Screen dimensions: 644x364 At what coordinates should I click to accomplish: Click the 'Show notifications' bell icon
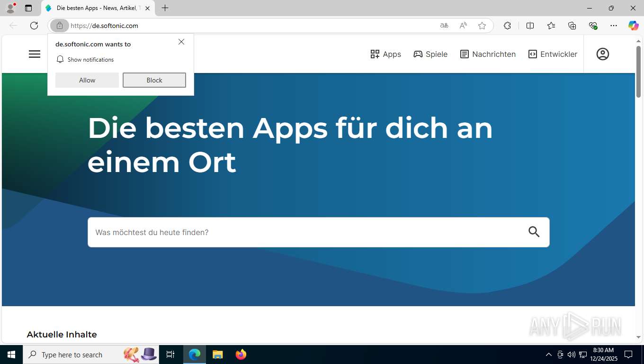click(60, 59)
